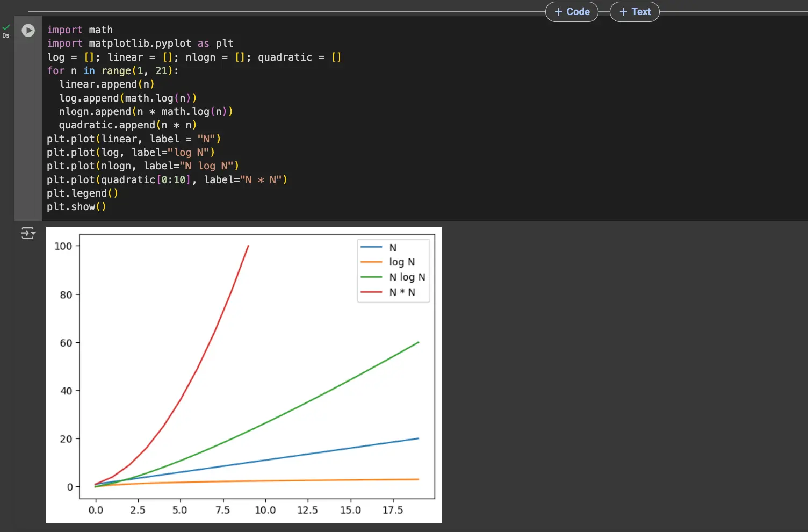Click the 'nlogn.append(n * math.log(n))' line

pyautogui.click(x=146, y=112)
